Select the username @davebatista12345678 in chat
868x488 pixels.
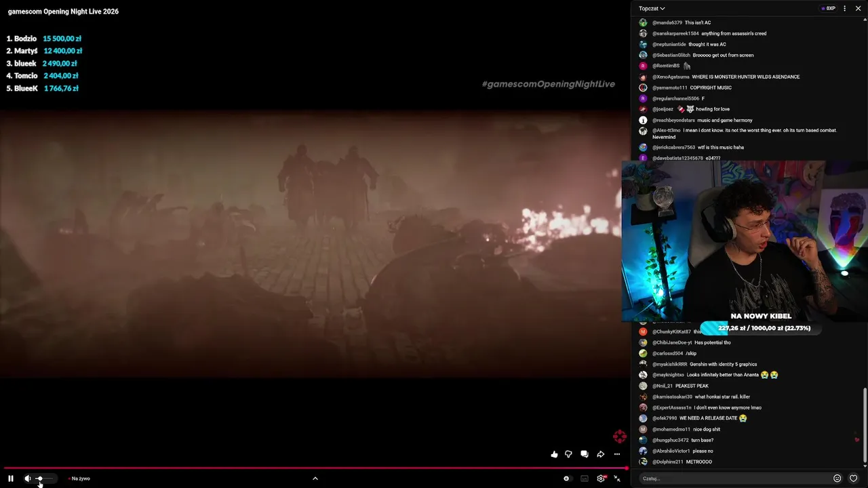[x=677, y=158]
